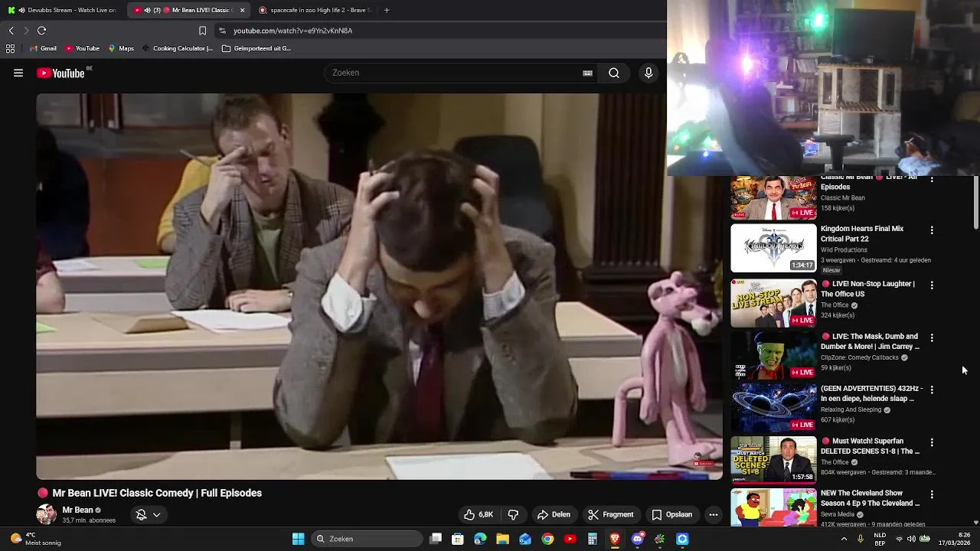This screenshot has width=980, height=551.
Task: Open options for 432Hz GEEN ADVERTENTIES video
Action: pos(932,390)
